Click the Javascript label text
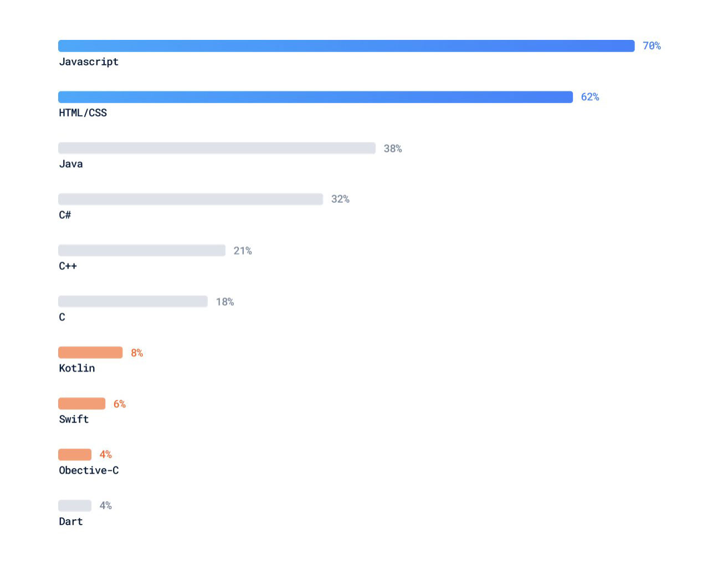The height and width of the screenshot is (564, 728). pyautogui.click(x=89, y=62)
